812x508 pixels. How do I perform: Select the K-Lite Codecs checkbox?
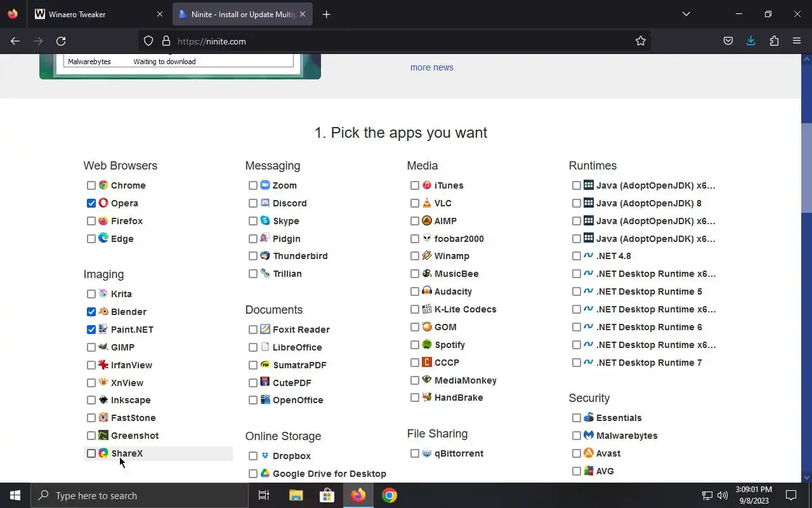coord(415,309)
